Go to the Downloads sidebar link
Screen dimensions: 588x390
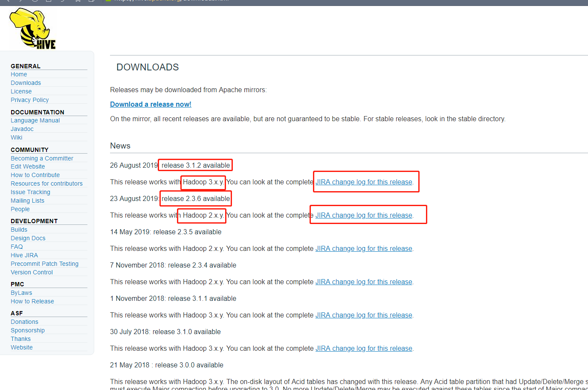[26, 83]
